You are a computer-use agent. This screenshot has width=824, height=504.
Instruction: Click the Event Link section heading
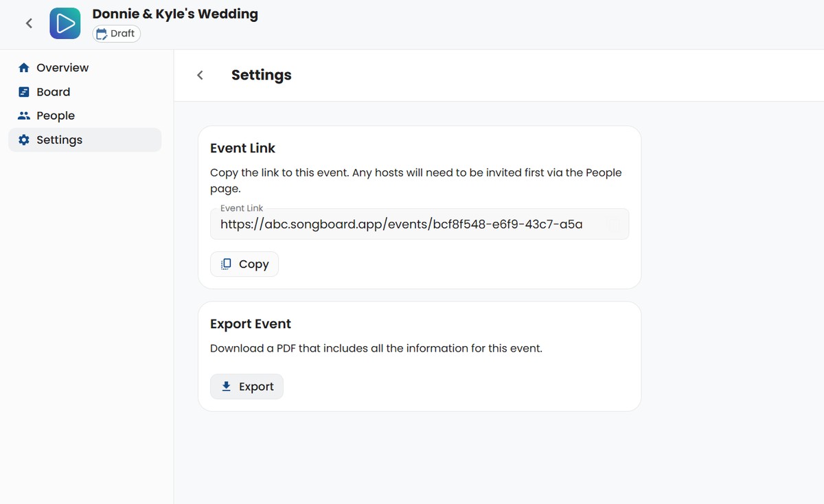coord(242,148)
